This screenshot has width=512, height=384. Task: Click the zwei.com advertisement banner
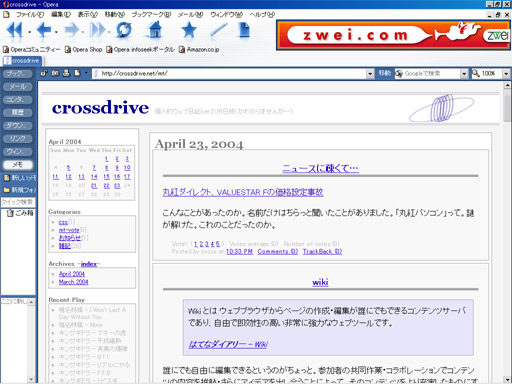click(394, 35)
